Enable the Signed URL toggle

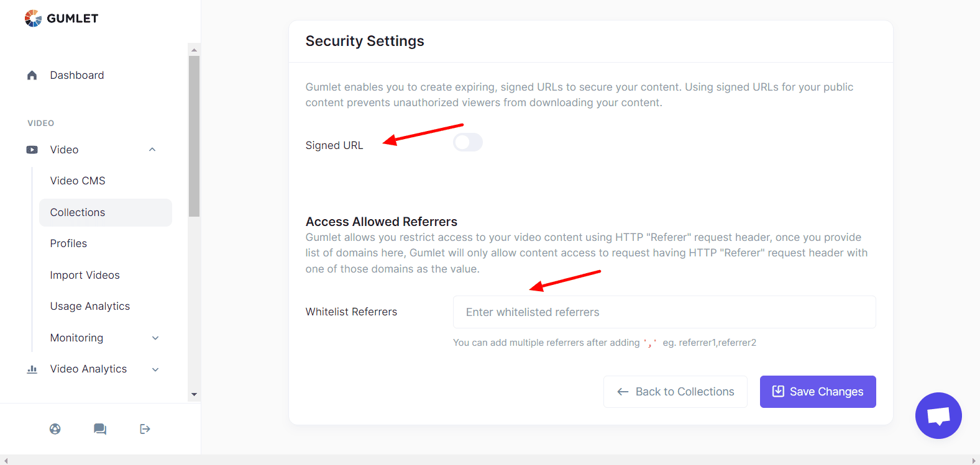[468, 142]
